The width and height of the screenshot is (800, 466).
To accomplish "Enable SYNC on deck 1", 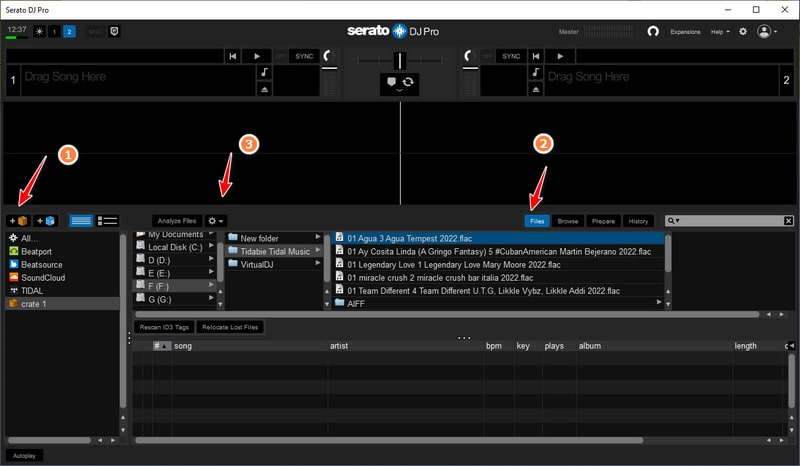I will pos(304,56).
